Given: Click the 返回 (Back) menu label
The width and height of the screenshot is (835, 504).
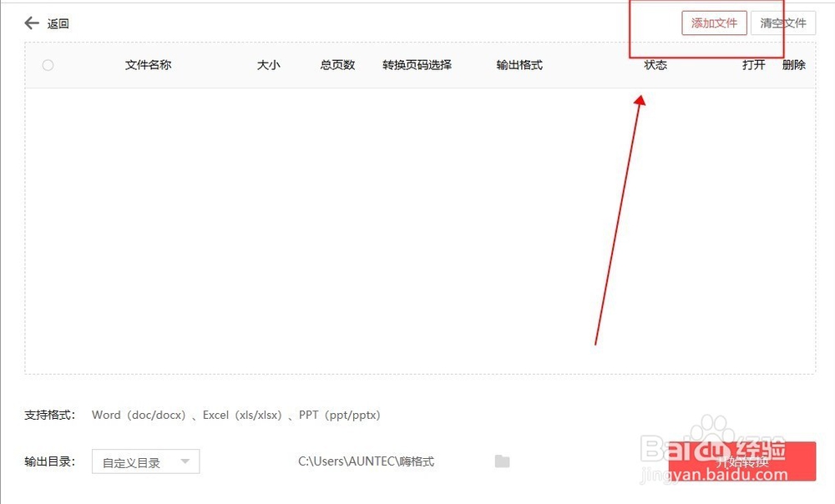Looking at the screenshot, I should point(57,23).
